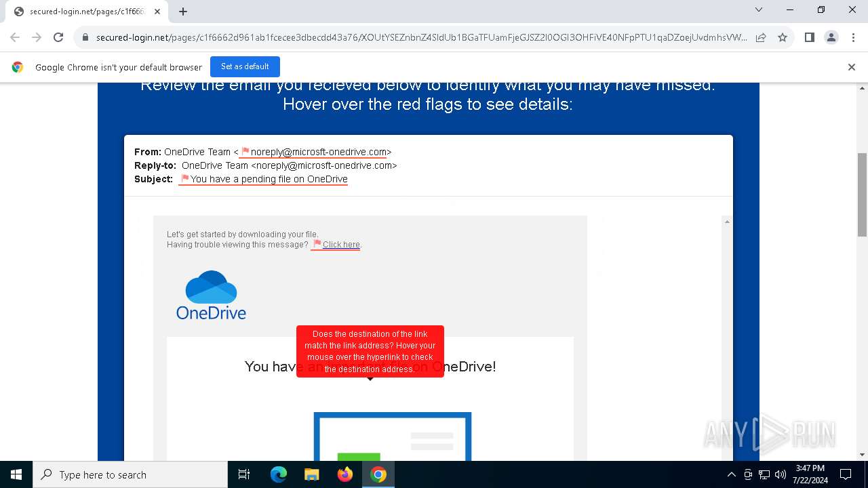Viewport: 868px width, 488px height.
Task: Click the document illustration image
Action: 393,436
